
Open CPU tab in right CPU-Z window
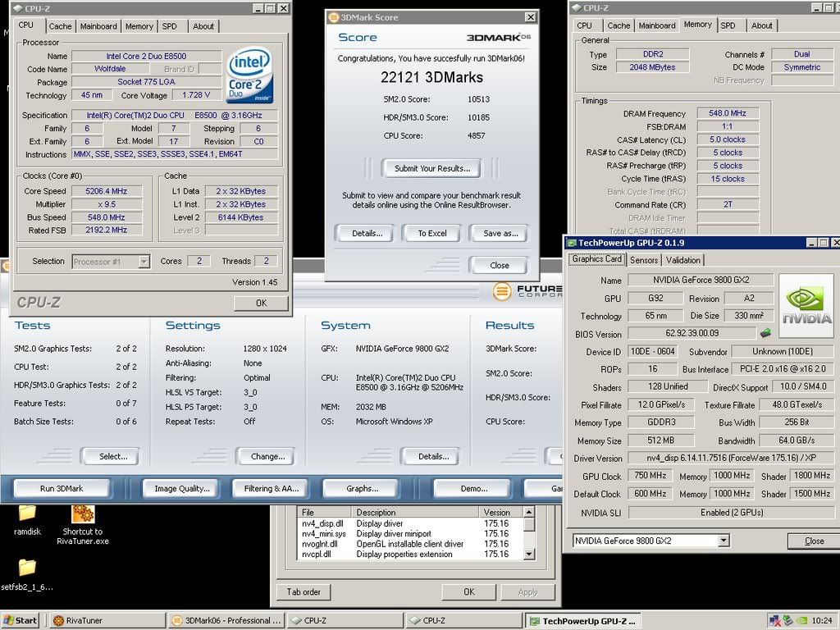tap(584, 25)
